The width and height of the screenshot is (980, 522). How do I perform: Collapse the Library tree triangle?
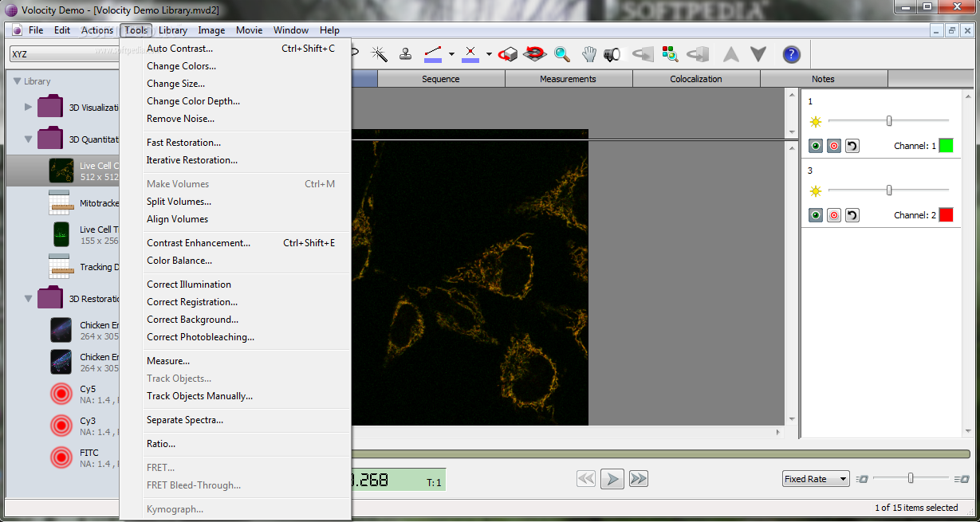16,81
